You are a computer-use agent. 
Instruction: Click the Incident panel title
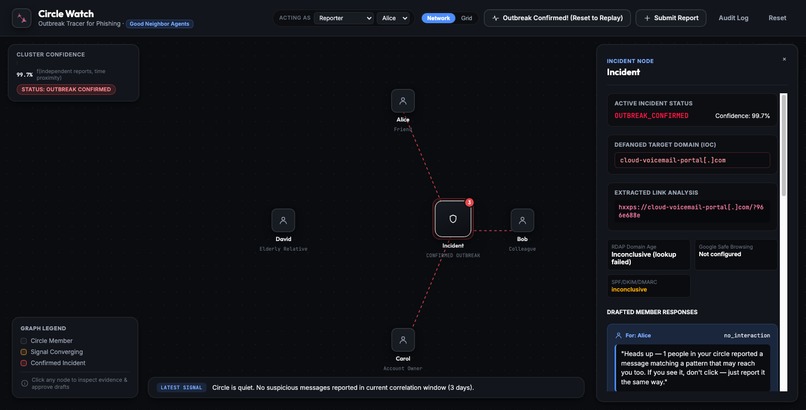click(x=623, y=72)
